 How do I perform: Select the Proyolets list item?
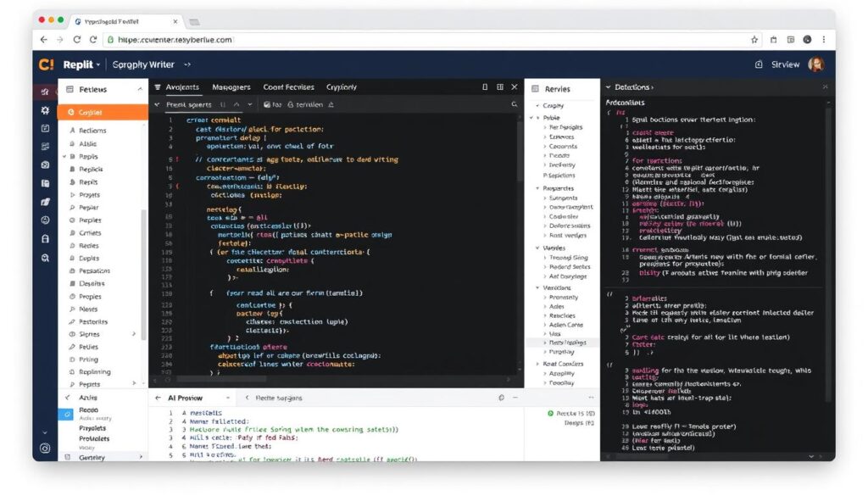[92, 428]
